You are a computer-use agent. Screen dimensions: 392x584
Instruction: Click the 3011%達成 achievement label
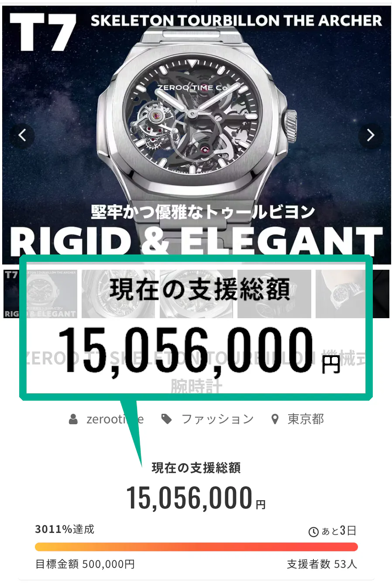(x=65, y=529)
